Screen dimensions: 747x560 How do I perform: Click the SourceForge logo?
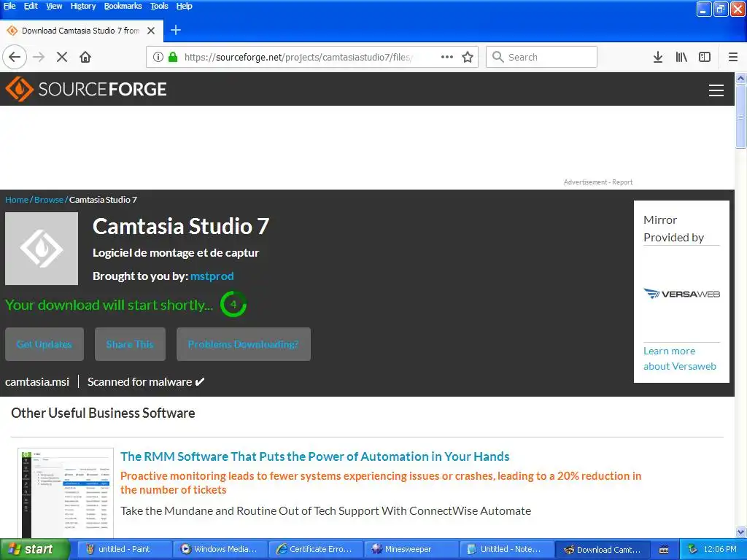[x=86, y=89]
